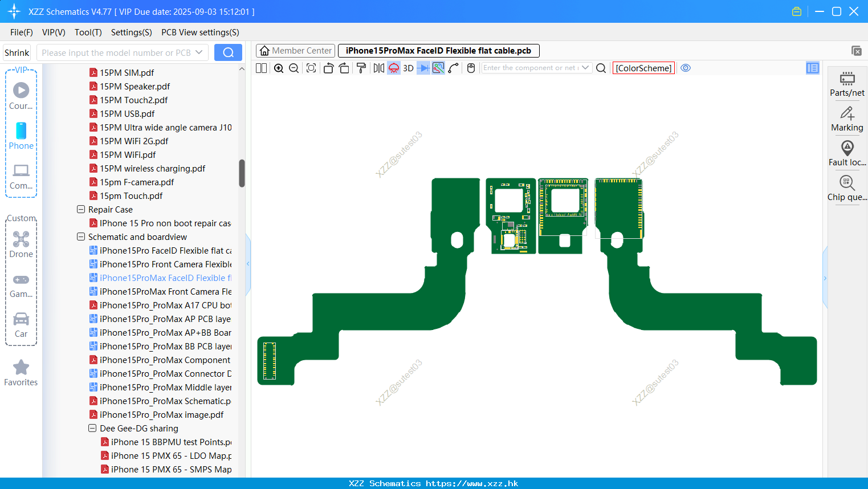
Task: Zoom in on the PCB view
Action: pos(279,68)
